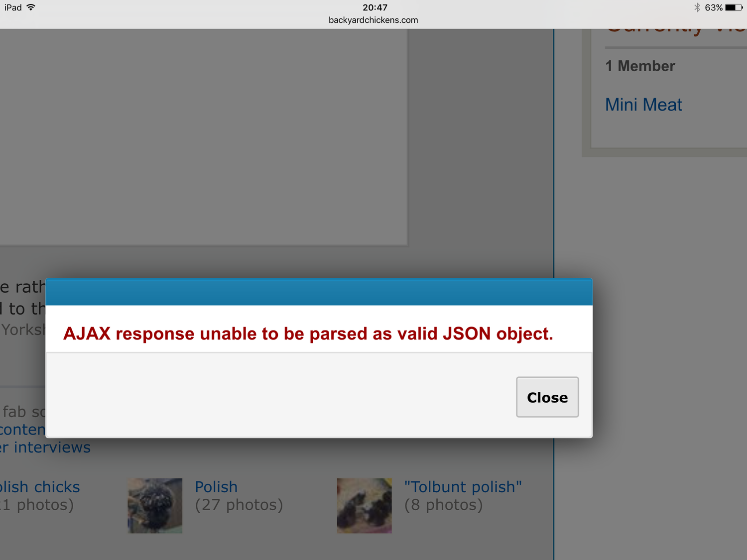Open the Polish photo album link
Screen dimensions: 747x560
click(216, 486)
